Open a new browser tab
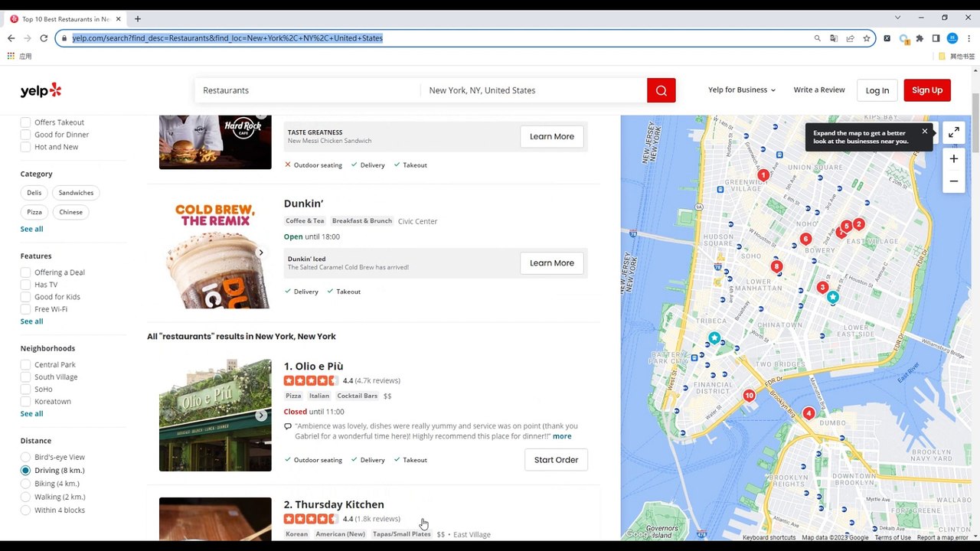 (x=138, y=18)
